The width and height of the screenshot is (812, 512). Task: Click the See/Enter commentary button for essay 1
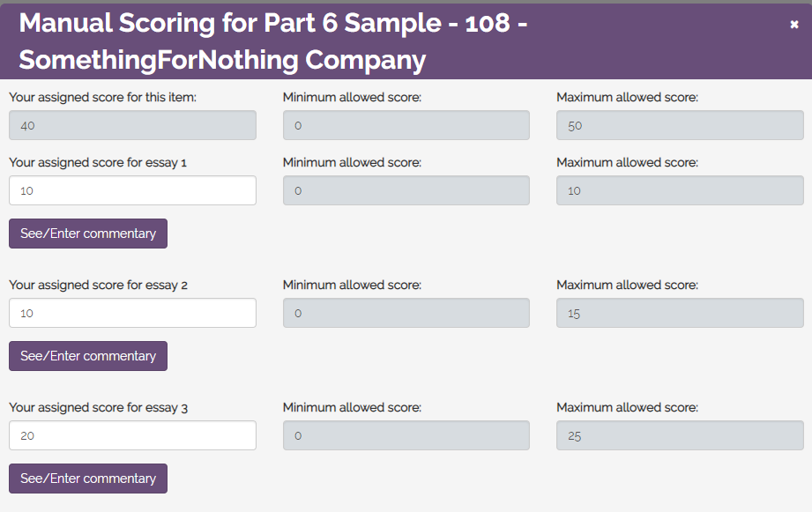(x=87, y=233)
